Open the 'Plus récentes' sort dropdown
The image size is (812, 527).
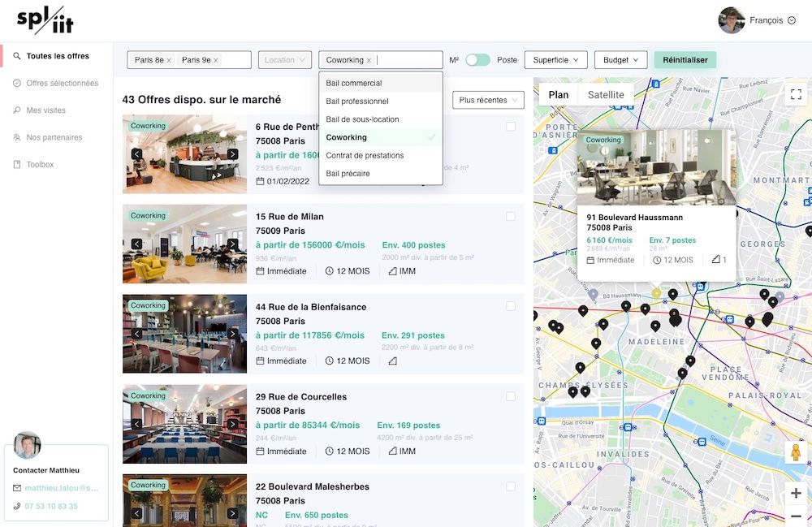click(487, 99)
